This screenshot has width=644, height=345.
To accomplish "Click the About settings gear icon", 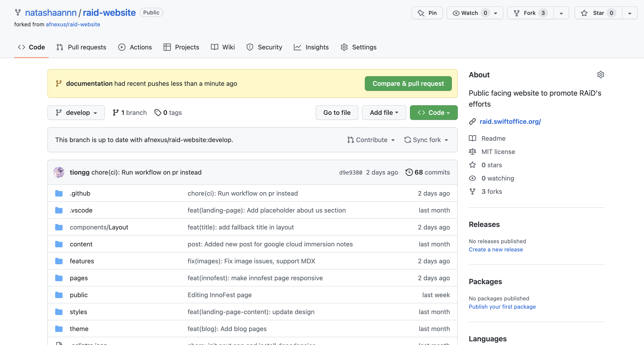I will coord(600,75).
